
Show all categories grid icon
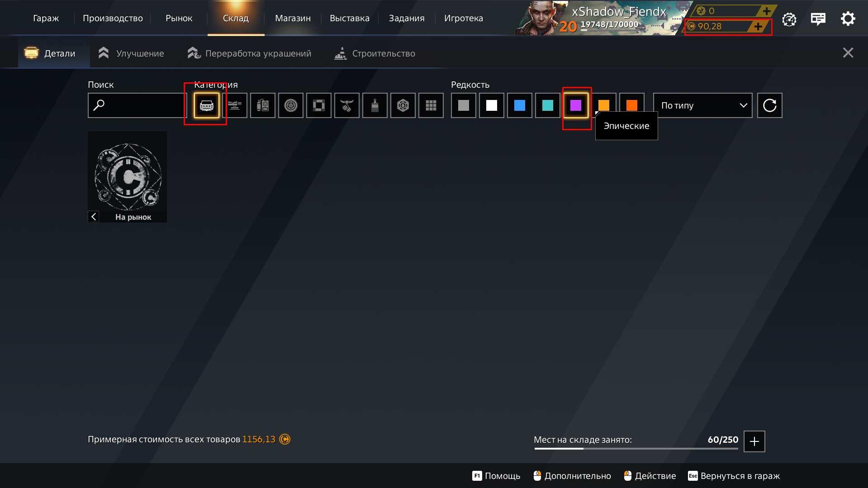click(x=431, y=105)
